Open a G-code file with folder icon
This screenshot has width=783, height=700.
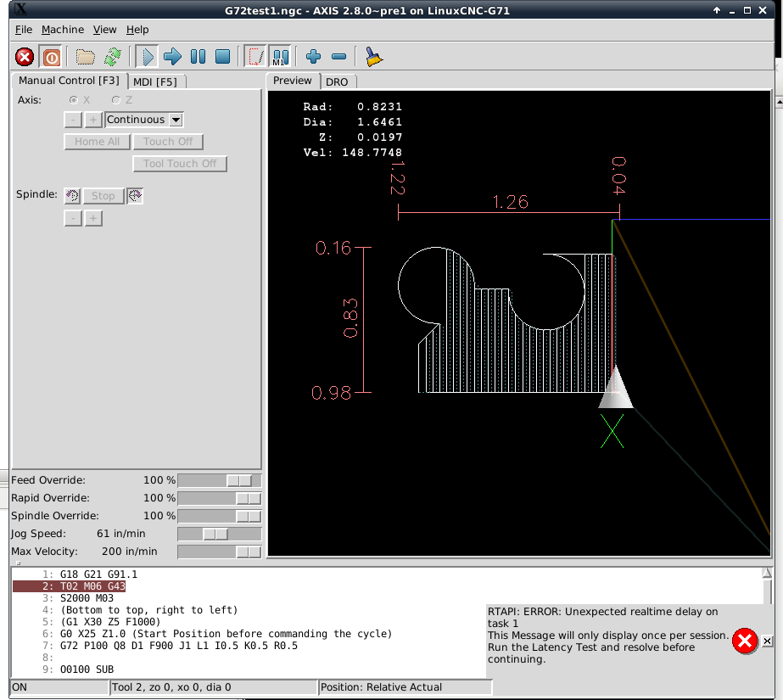pos(86,57)
